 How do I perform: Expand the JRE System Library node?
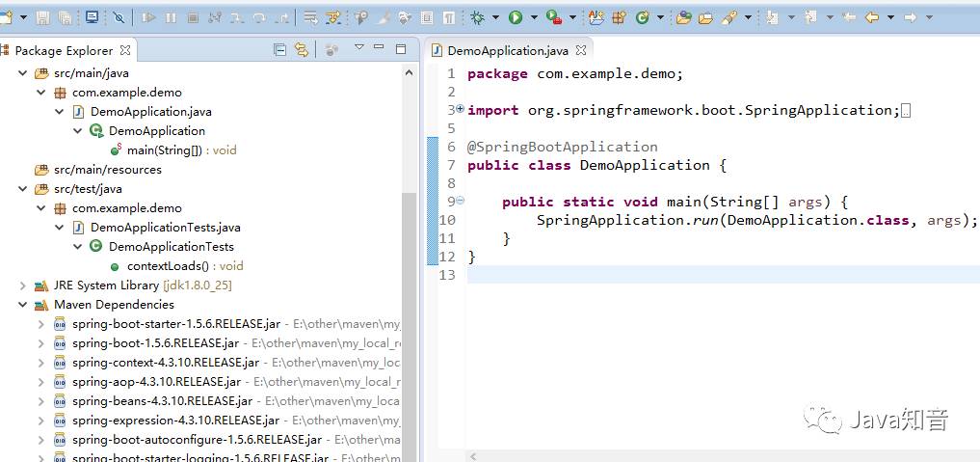[x=22, y=285]
